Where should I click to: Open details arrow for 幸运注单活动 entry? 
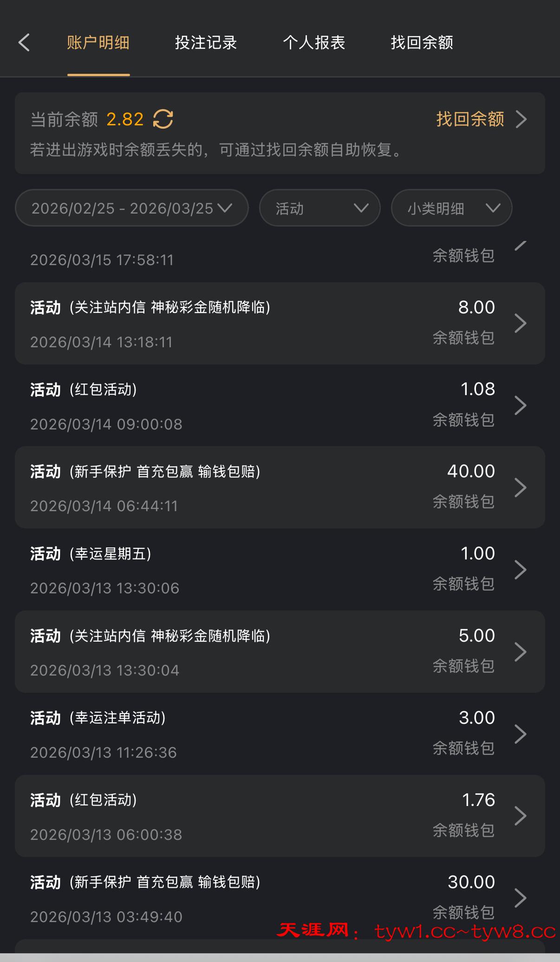click(x=521, y=734)
